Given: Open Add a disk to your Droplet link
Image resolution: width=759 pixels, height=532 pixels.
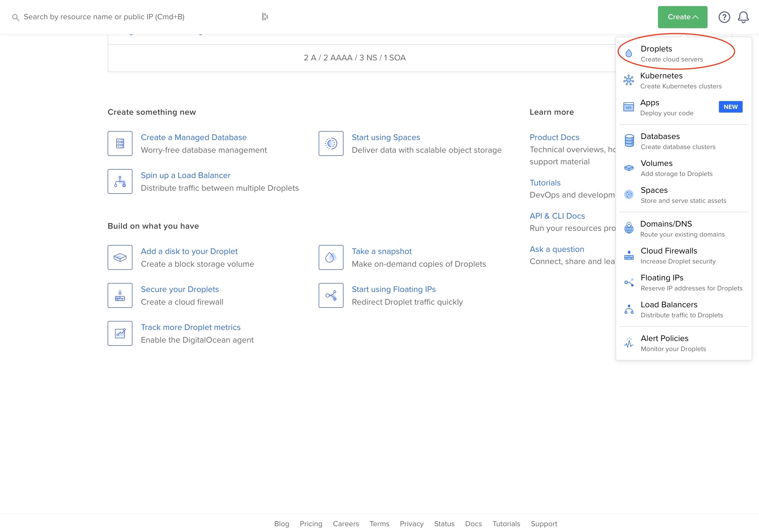Looking at the screenshot, I should (x=189, y=251).
